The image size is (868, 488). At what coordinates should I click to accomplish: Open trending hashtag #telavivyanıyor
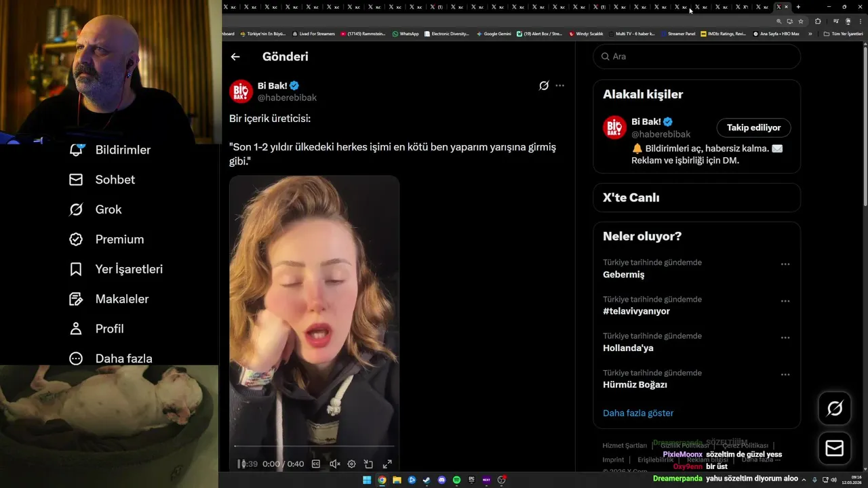click(x=636, y=311)
